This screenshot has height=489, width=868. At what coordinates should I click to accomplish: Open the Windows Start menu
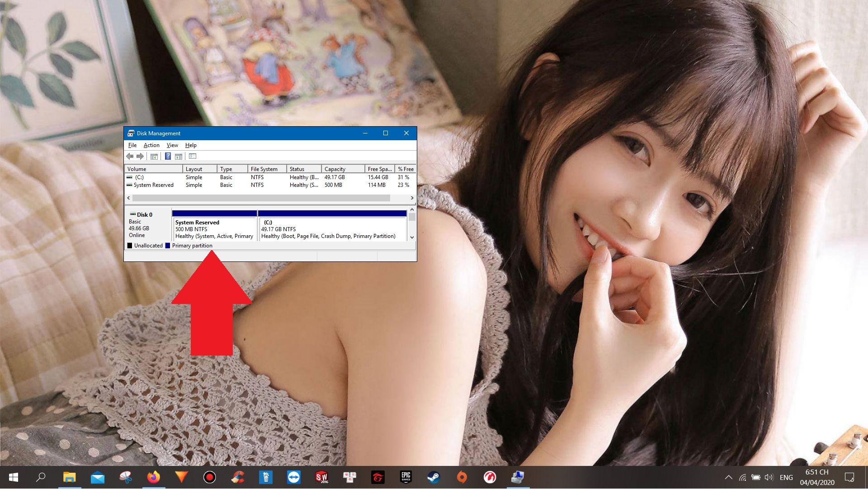[x=14, y=477]
